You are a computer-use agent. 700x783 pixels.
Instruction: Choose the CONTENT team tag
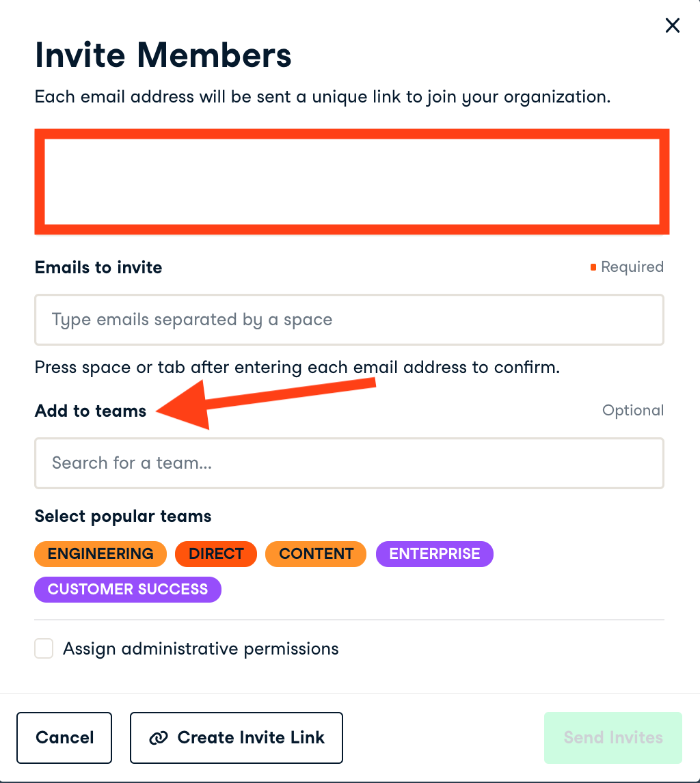pos(316,553)
